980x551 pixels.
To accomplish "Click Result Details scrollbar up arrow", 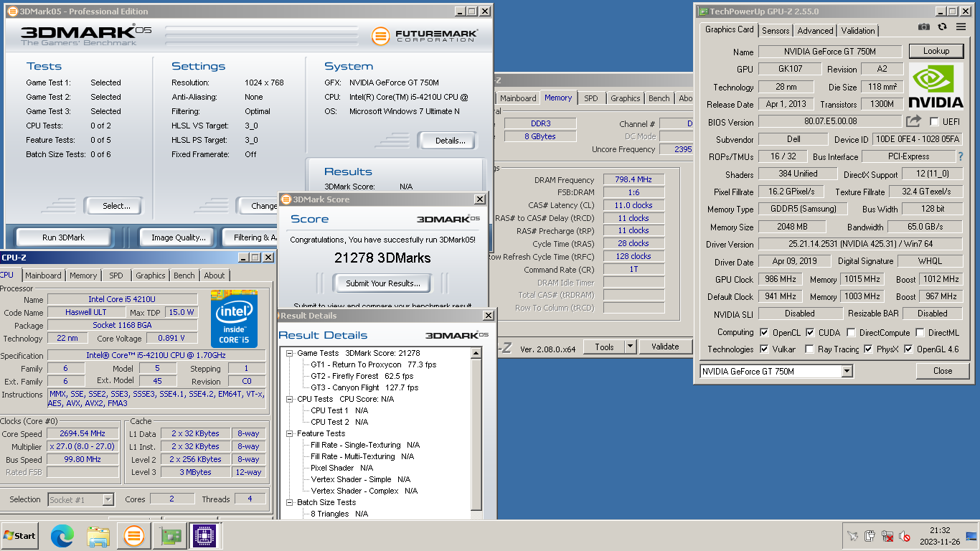I will [x=476, y=353].
